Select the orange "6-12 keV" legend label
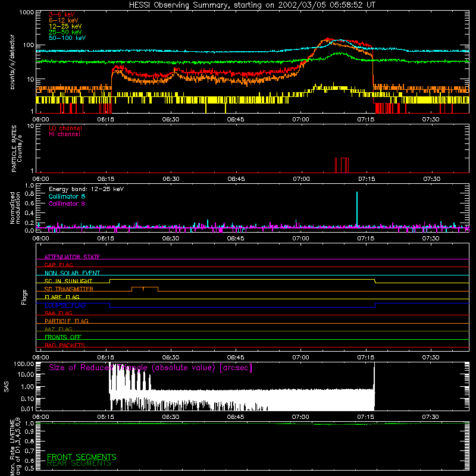476x476 pixels. pyautogui.click(x=64, y=20)
